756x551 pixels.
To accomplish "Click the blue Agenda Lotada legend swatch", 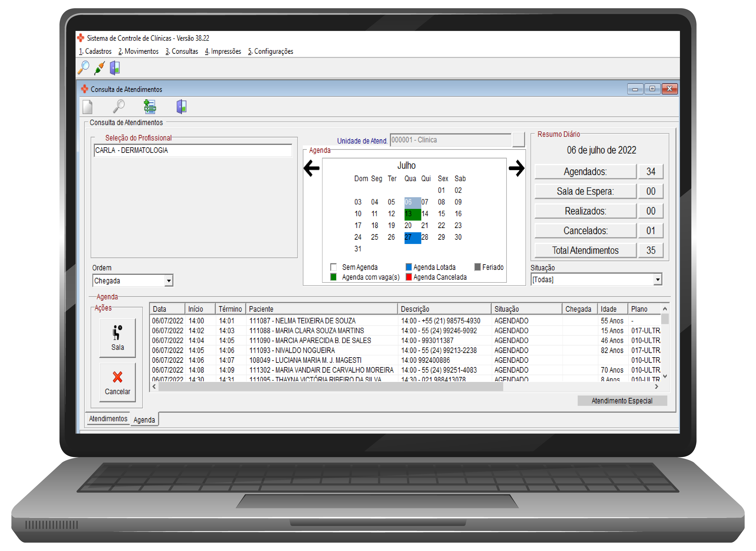I will (x=409, y=267).
